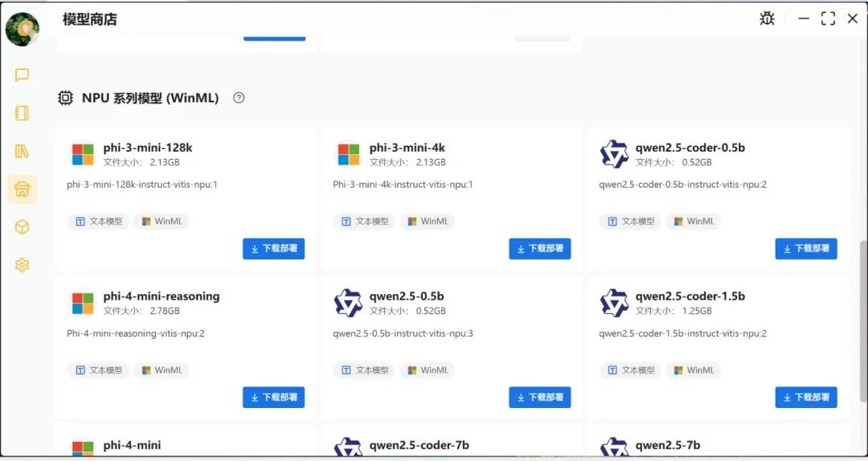The image size is (868, 461).
Task: Click 下载部署 for qwen2.5-coder-1.5b
Action: pyautogui.click(x=805, y=398)
